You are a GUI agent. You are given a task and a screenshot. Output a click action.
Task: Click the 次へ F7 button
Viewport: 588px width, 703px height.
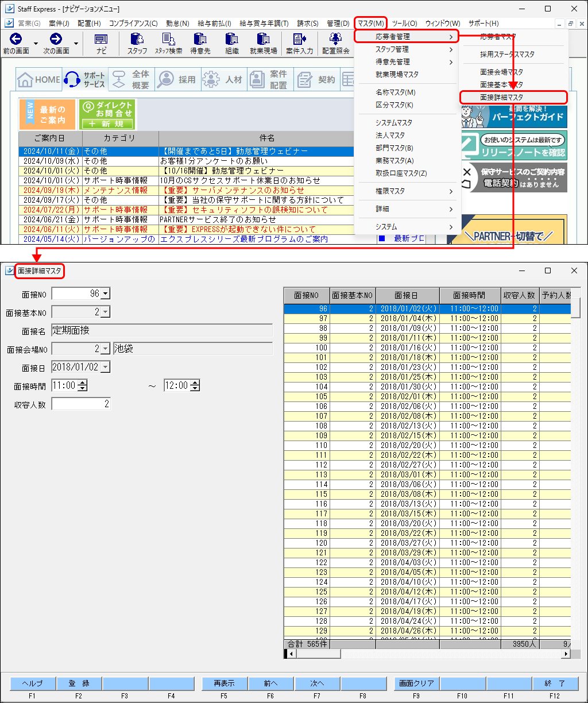pos(317,683)
